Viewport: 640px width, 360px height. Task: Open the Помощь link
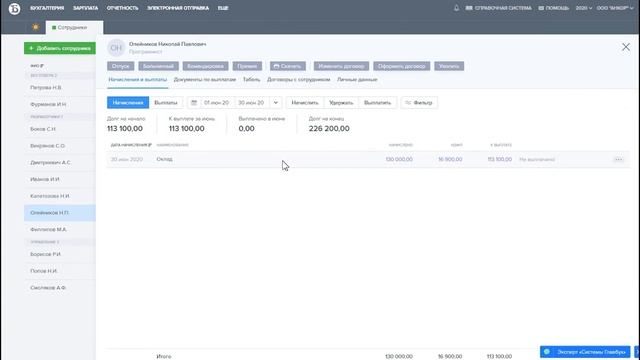point(553,8)
